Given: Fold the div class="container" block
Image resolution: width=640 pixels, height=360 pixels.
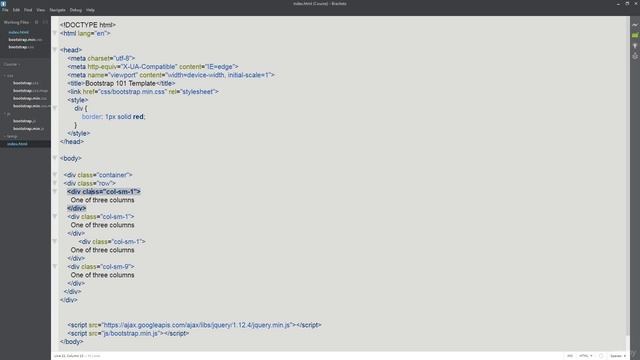Looking at the screenshot, I should point(55,175).
